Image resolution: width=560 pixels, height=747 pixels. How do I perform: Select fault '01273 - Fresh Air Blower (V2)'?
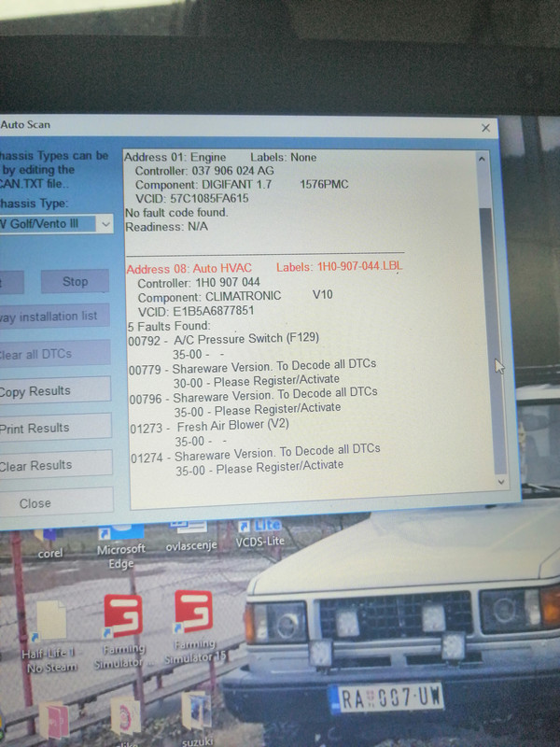coord(209,426)
